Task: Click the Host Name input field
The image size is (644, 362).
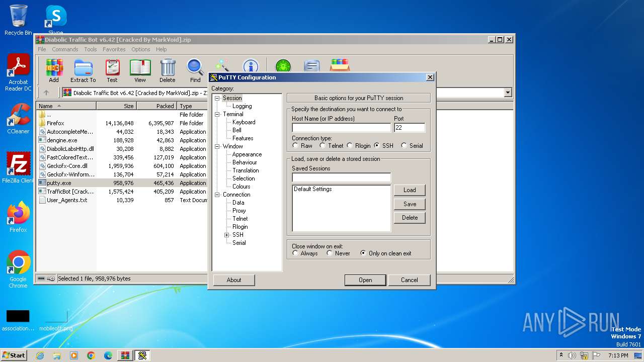Action: click(x=341, y=128)
